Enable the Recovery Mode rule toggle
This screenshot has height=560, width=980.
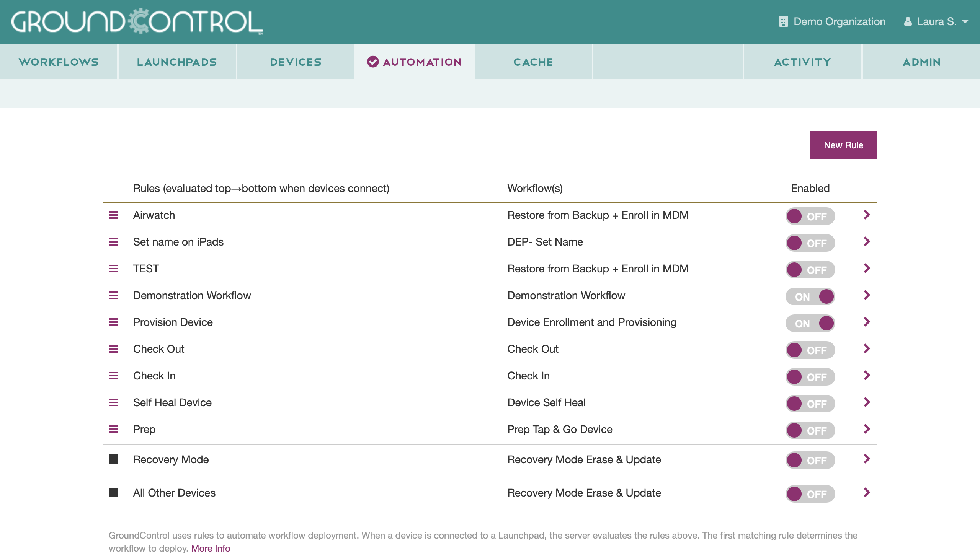click(810, 461)
